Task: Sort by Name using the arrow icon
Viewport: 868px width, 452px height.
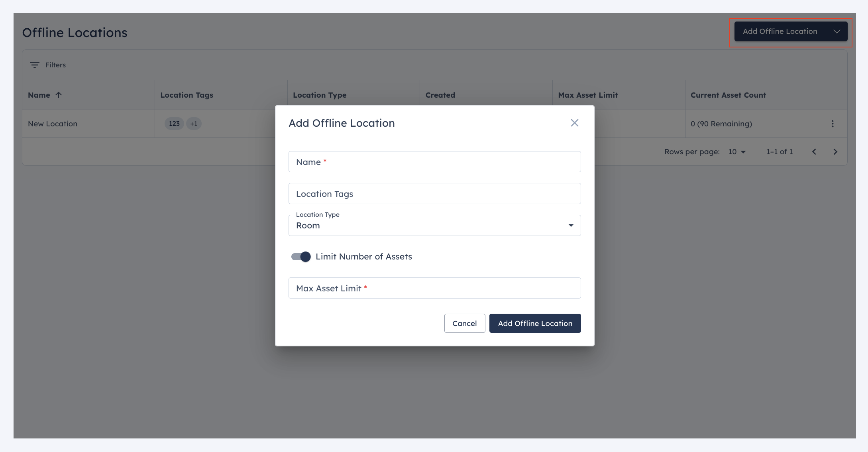Action: tap(59, 95)
